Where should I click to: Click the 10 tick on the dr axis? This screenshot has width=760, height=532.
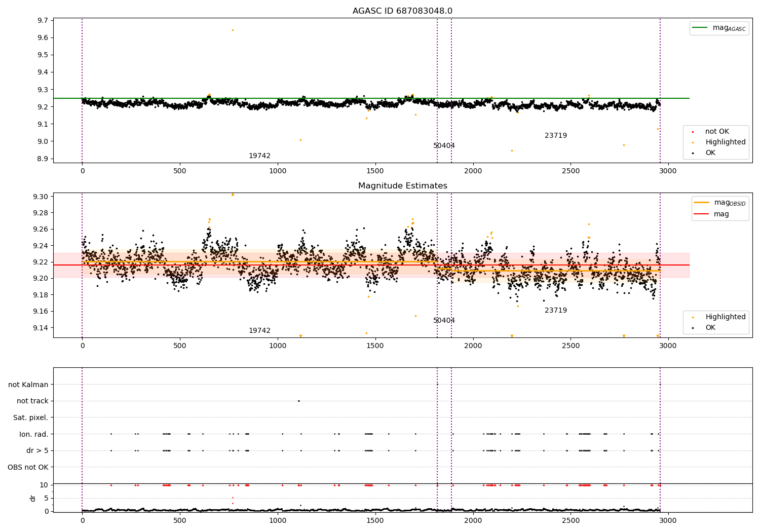click(x=44, y=485)
